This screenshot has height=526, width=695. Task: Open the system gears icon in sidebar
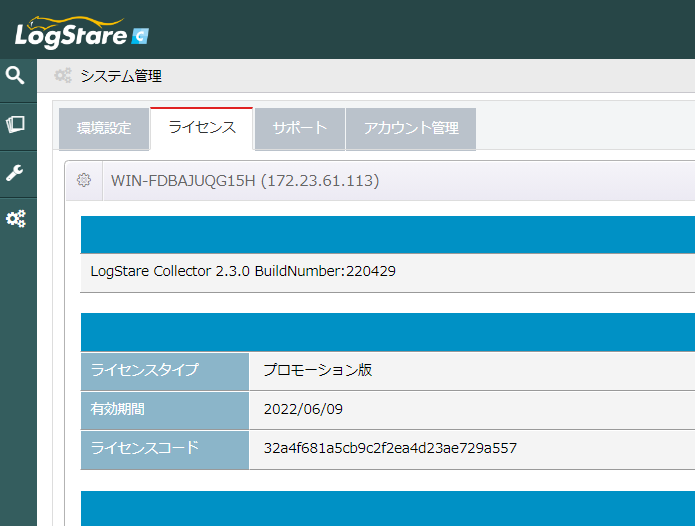coord(16,219)
